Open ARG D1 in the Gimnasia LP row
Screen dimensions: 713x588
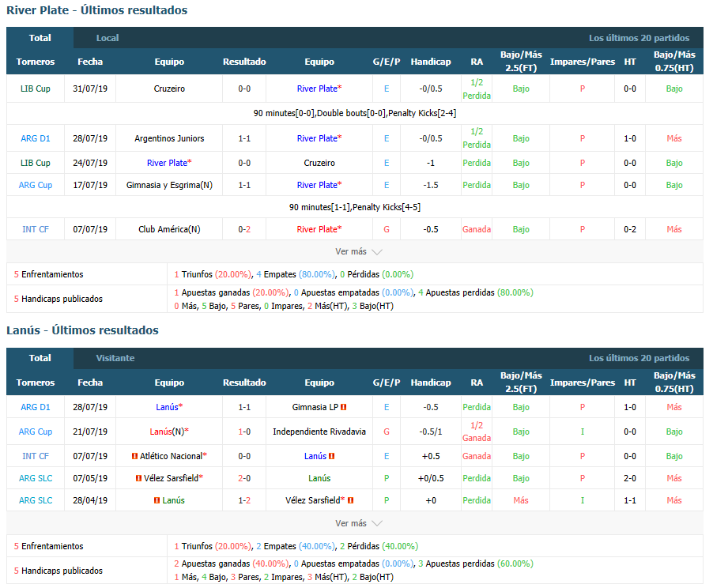point(36,407)
